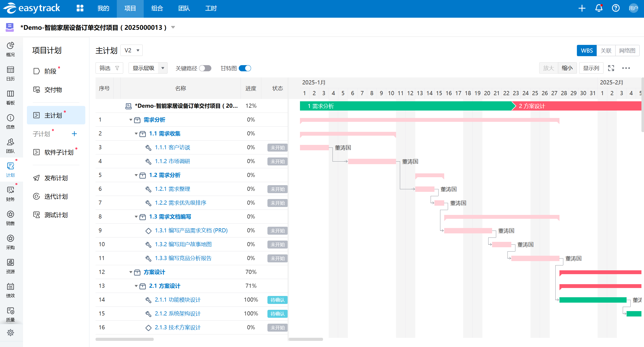Open the settings gear in sidebar
Viewport: 644px width, 347px height.
pyautogui.click(x=10, y=333)
